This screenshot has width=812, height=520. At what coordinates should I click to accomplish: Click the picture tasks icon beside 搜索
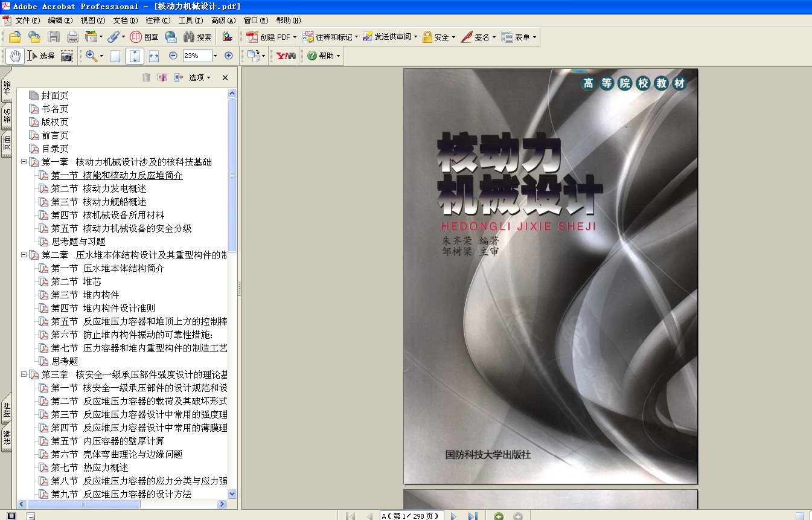click(227, 37)
